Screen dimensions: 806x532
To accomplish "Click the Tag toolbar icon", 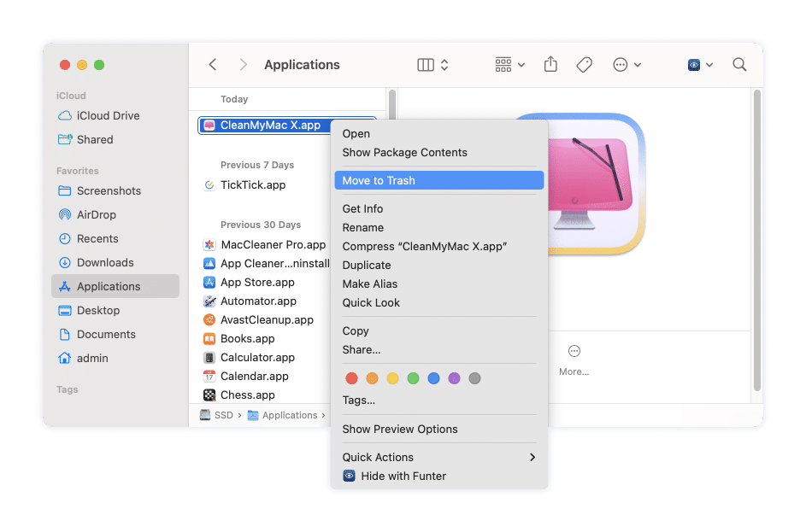I will 585,65.
